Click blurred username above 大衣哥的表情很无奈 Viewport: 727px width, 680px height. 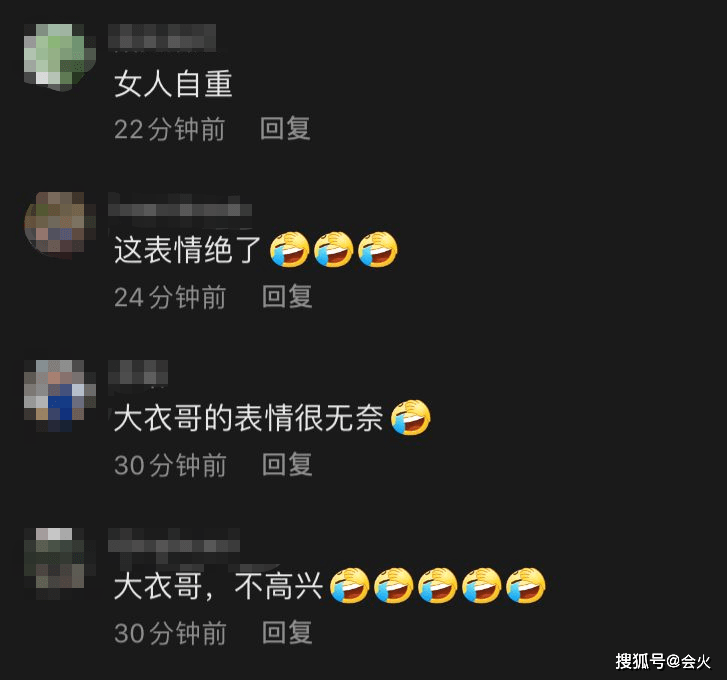[138, 372]
